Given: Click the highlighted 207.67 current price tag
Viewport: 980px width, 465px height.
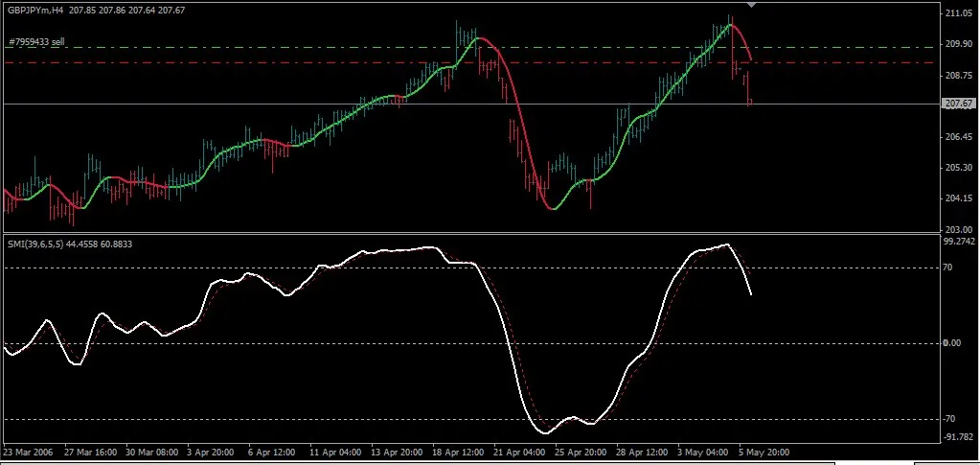Looking at the screenshot, I should (958, 104).
